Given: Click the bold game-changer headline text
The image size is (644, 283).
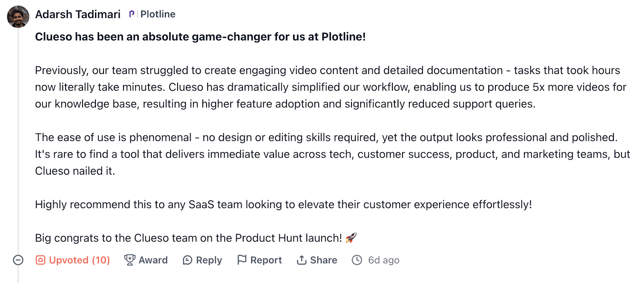Looking at the screenshot, I should pyautogui.click(x=200, y=37).
